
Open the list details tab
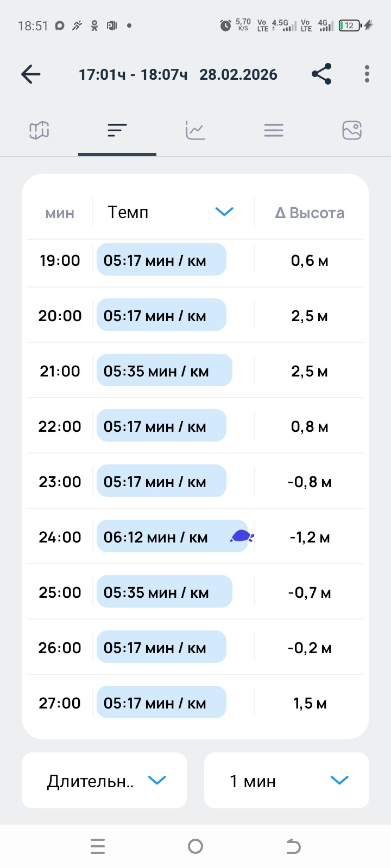pos(274,130)
